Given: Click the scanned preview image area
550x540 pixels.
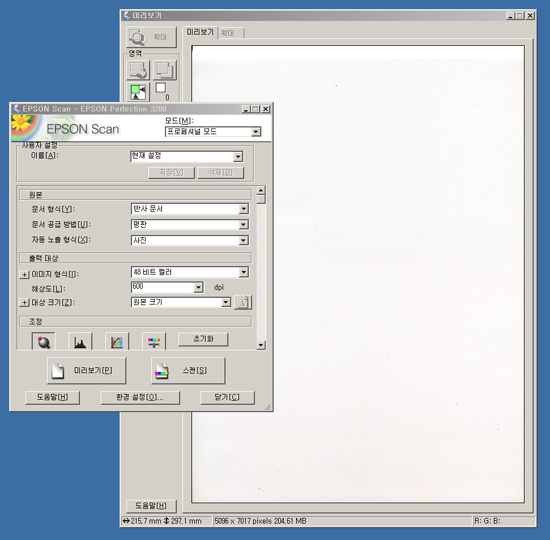Looking at the screenshot, I should point(358,274).
